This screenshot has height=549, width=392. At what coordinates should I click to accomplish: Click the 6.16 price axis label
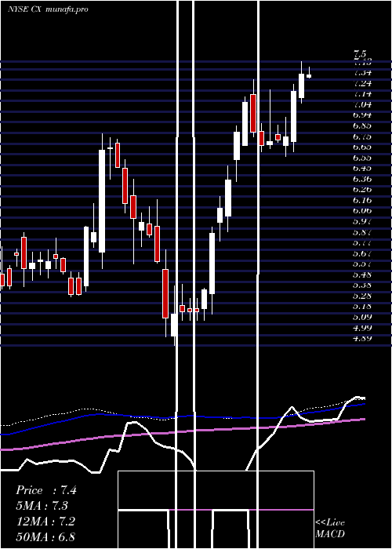362,200
